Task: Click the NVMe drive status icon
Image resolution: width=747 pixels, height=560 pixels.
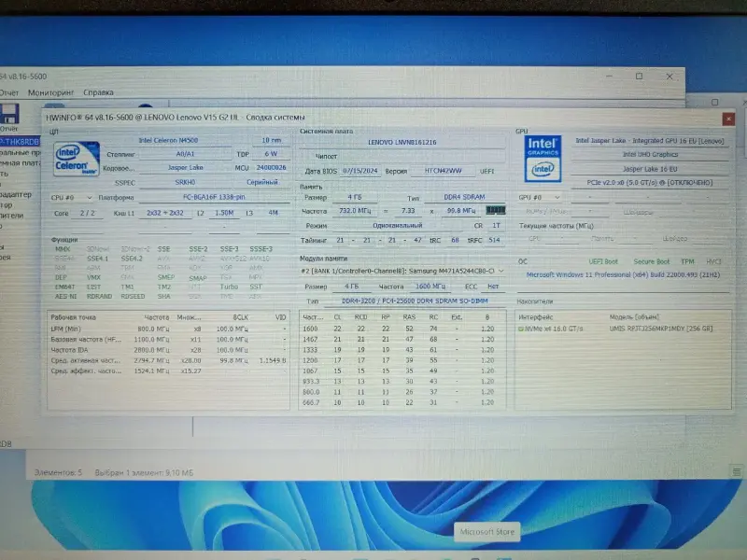Action: coord(521,329)
